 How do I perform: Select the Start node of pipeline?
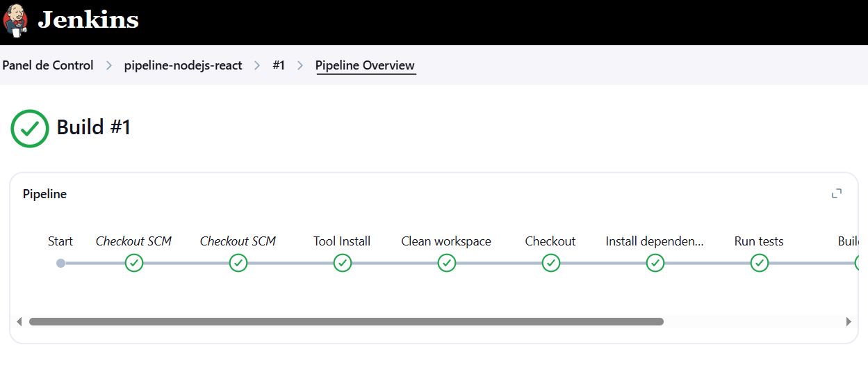[x=60, y=263]
